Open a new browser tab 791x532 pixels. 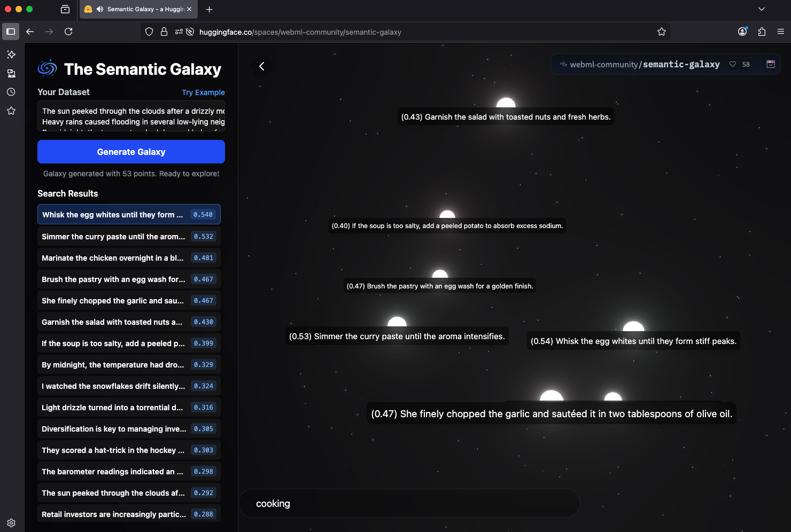tap(209, 9)
